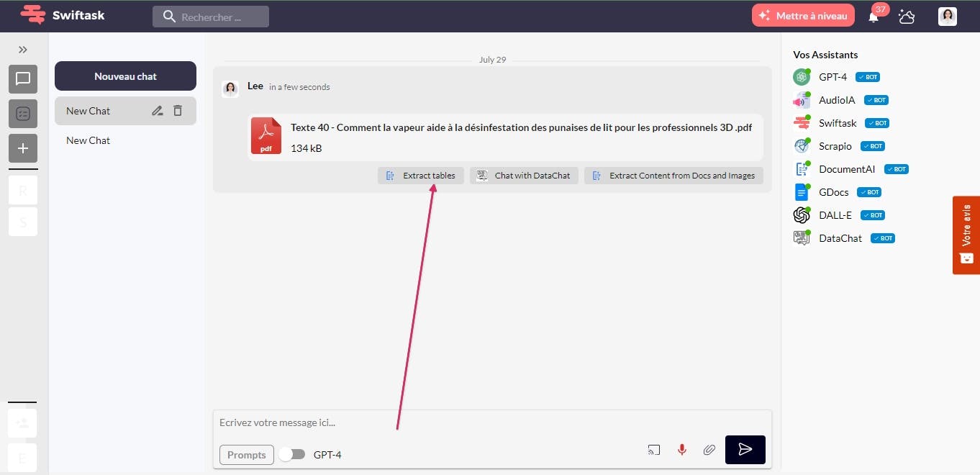Click Lee's avatar in the message
980x475 pixels.
click(230, 89)
